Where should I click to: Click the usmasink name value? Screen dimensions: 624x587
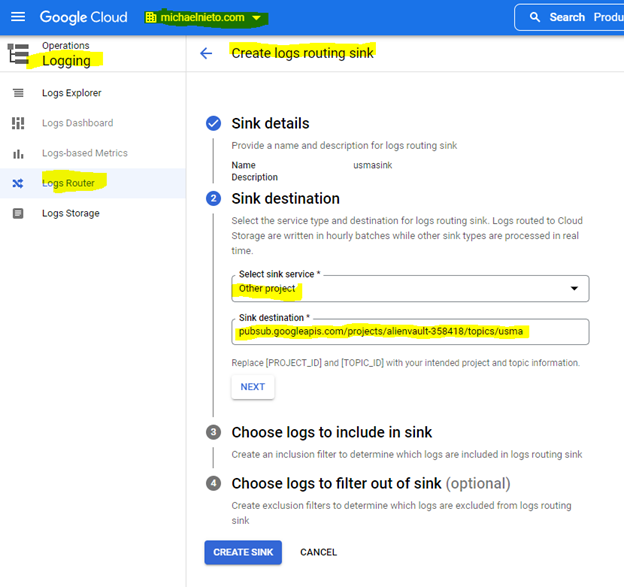(372, 165)
